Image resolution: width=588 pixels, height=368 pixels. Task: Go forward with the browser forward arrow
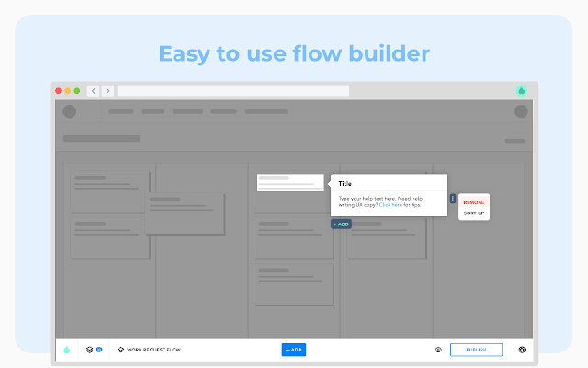pyautogui.click(x=107, y=91)
